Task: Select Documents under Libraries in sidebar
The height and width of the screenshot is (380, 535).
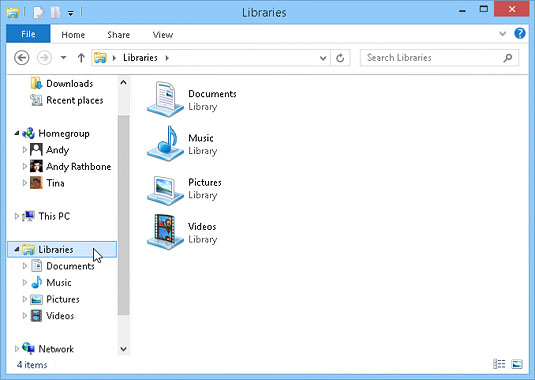Action: (x=62, y=266)
